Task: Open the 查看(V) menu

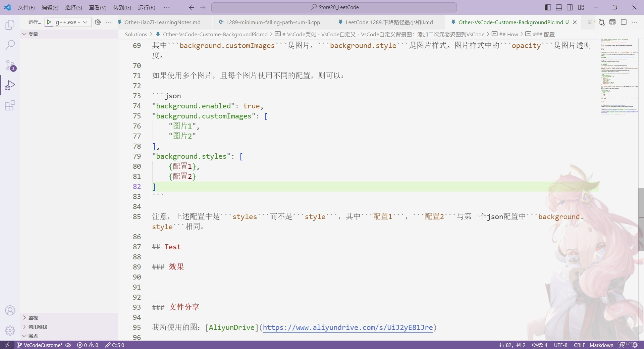Action: (x=98, y=7)
